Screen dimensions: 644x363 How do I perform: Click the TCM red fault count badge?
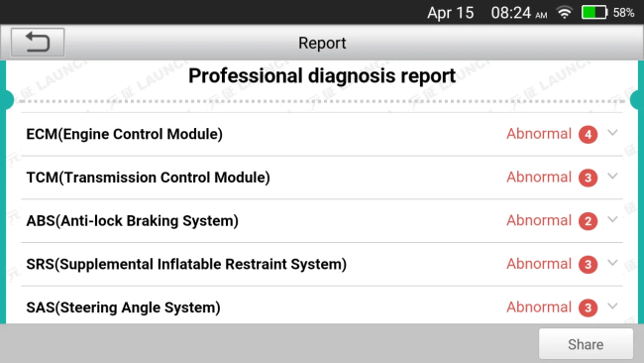[x=588, y=178]
